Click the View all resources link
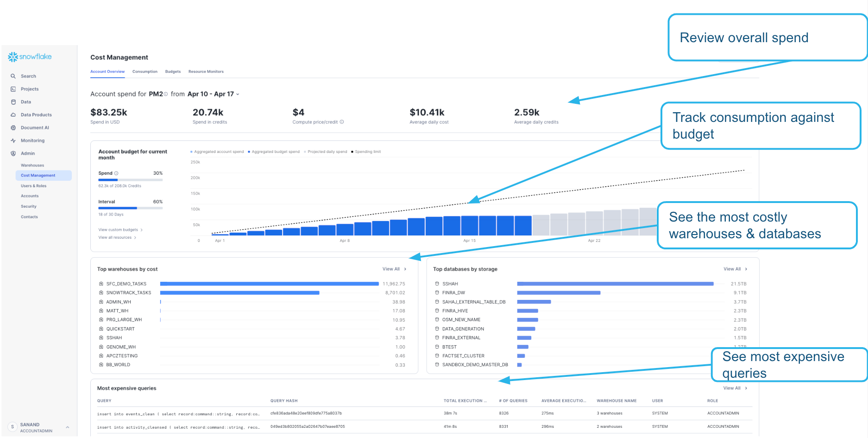Image resolution: width=868 pixels, height=438 pixels. point(117,238)
